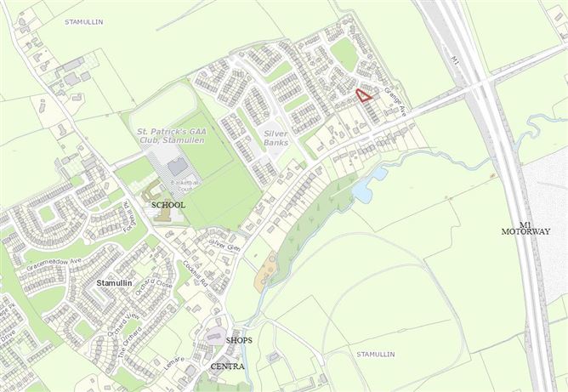Screen dimensions: 568x392
Task: Select the Silver Banks estate label
Action: point(276,138)
